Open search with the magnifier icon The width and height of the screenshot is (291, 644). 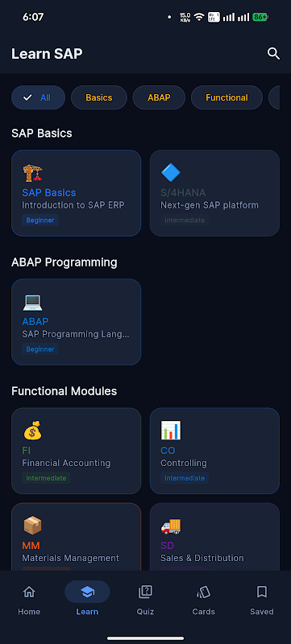point(273,53)
